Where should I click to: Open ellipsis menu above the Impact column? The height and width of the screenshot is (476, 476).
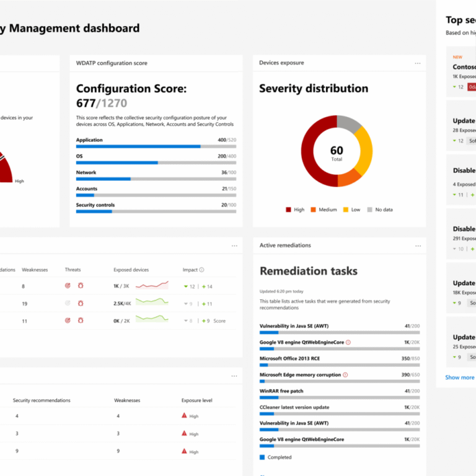(234, 246)
